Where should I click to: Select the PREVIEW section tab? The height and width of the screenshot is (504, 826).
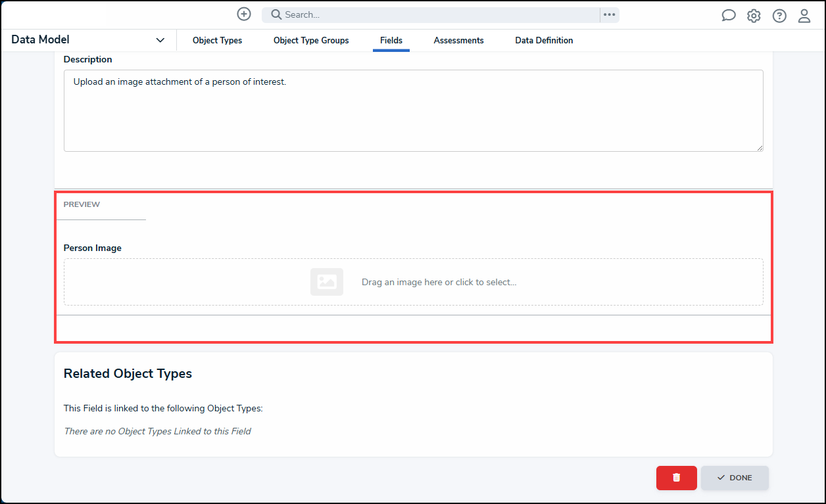pos(82,204)
